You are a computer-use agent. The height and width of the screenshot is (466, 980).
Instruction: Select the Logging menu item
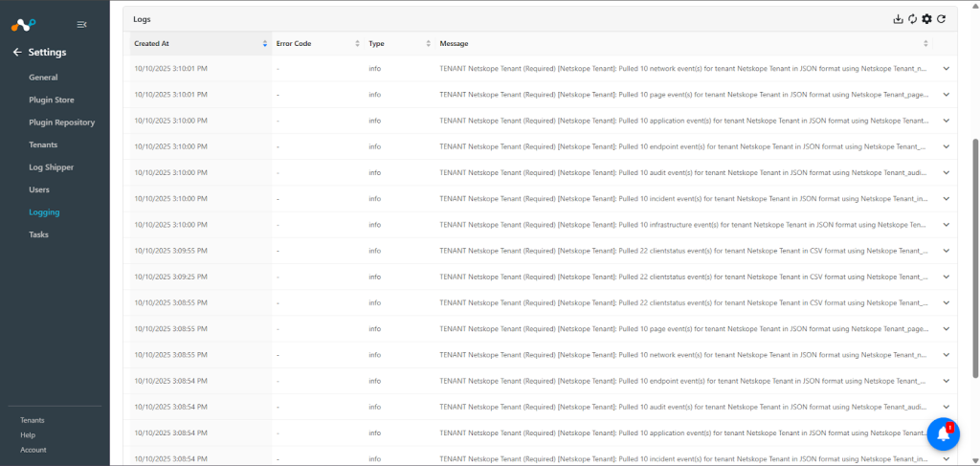[44, 212]
